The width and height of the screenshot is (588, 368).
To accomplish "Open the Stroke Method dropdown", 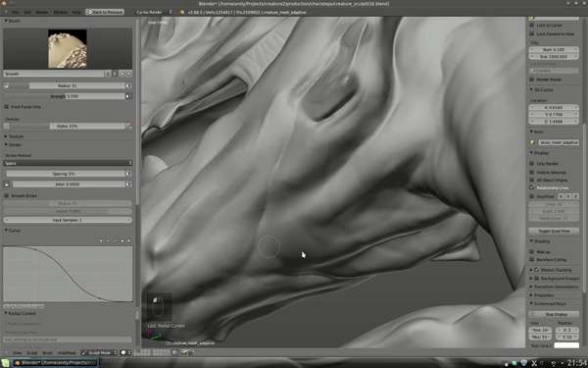I will click(x=68, y=163).
